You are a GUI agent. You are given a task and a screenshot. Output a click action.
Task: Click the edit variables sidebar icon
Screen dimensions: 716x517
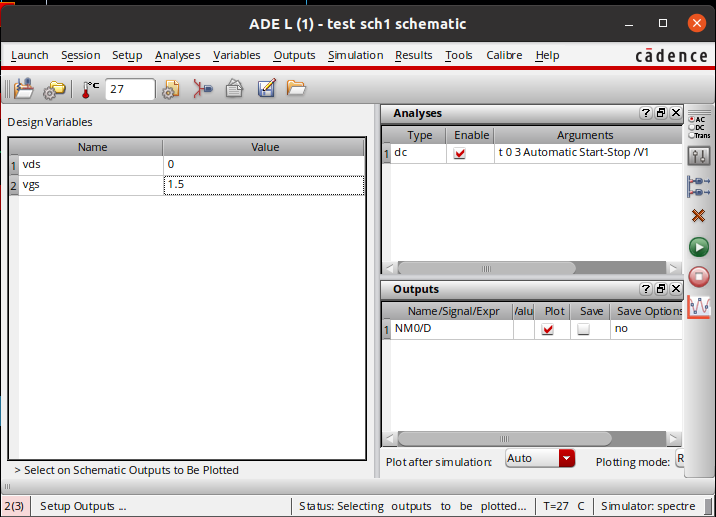699,187
